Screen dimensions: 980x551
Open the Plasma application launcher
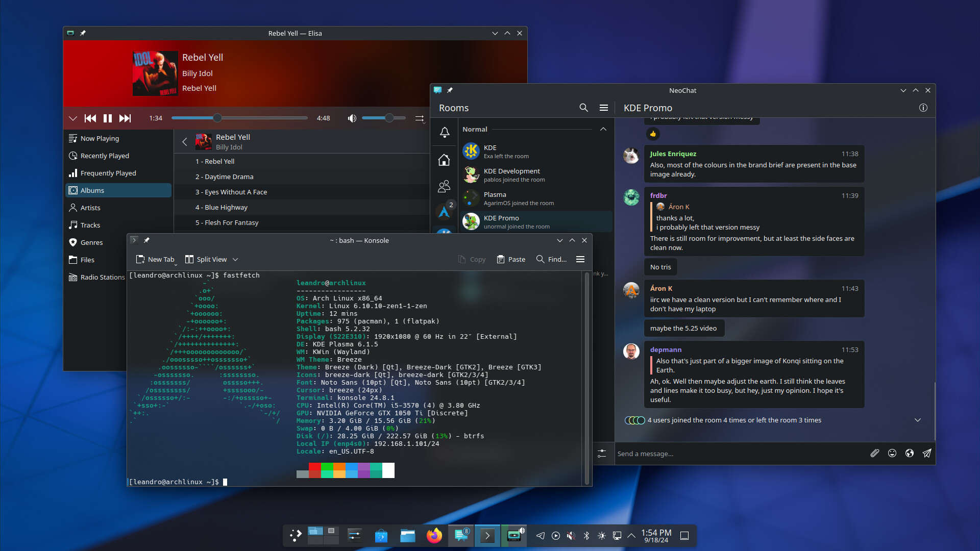(296, 536)
